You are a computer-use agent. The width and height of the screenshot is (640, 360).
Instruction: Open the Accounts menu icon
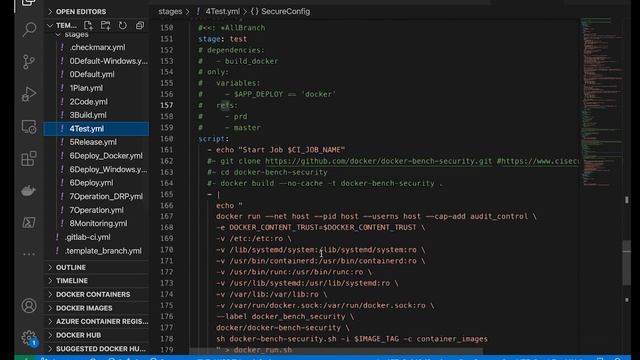tap(29, 306)
